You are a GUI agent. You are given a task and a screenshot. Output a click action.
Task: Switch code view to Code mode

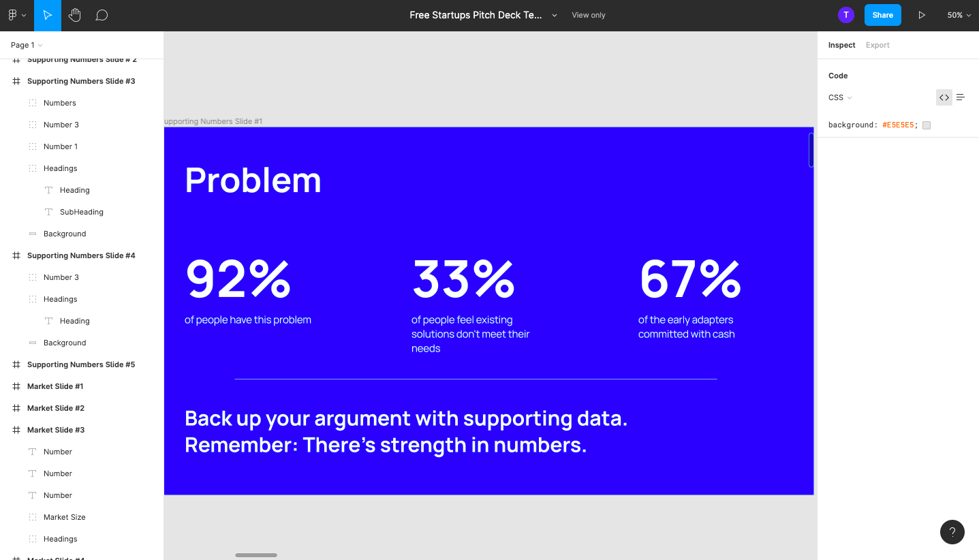pyautogui.click(x=944, y=97)
